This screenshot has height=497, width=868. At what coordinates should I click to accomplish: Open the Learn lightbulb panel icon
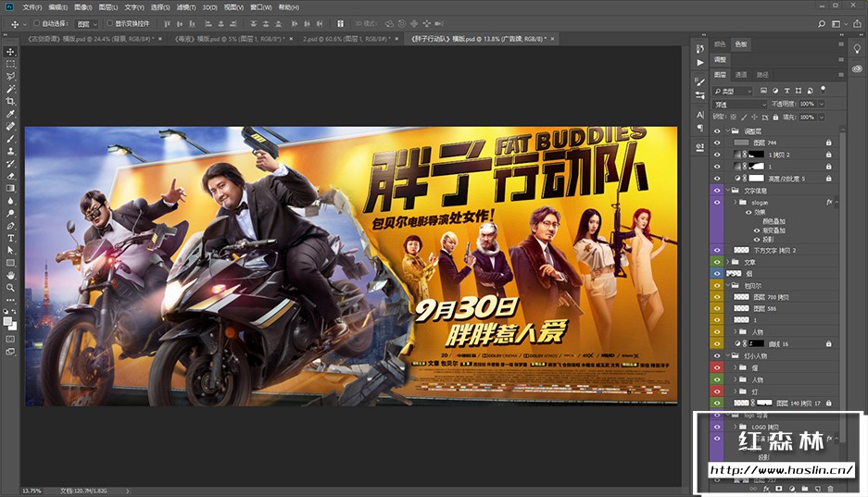(x=857, y=49)
